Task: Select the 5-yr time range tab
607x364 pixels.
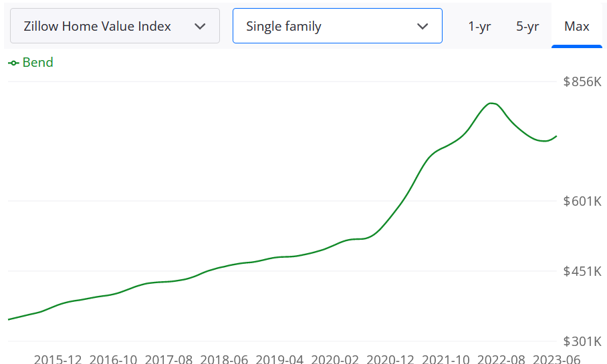Action: click(527, 27)
